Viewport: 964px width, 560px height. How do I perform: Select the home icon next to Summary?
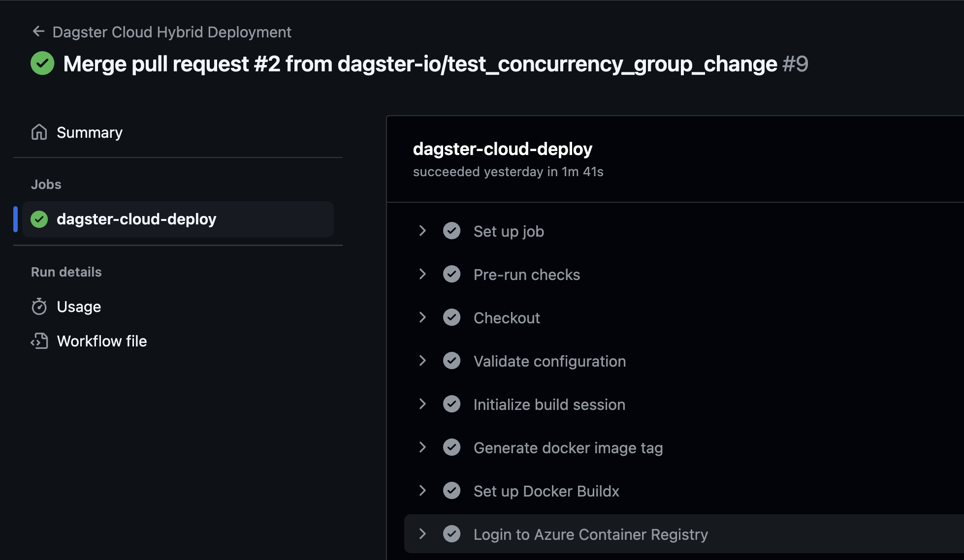point(39,132)
